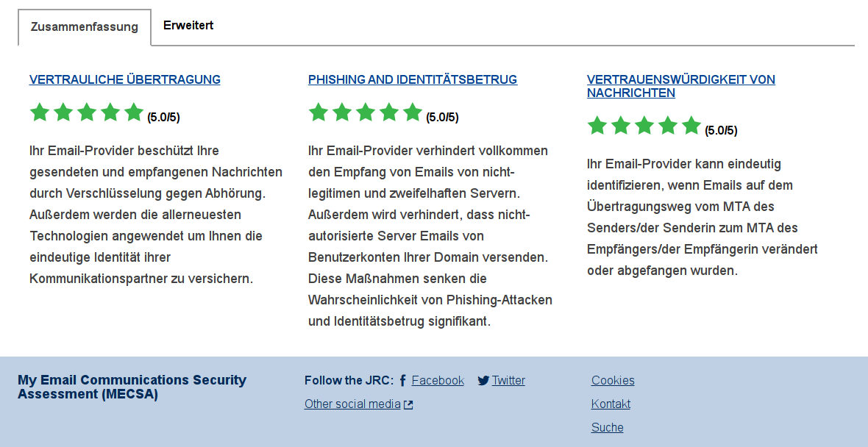Click the Facebook logo icon
The width and height of the screenshot is (868, 447).
(402, 381)
